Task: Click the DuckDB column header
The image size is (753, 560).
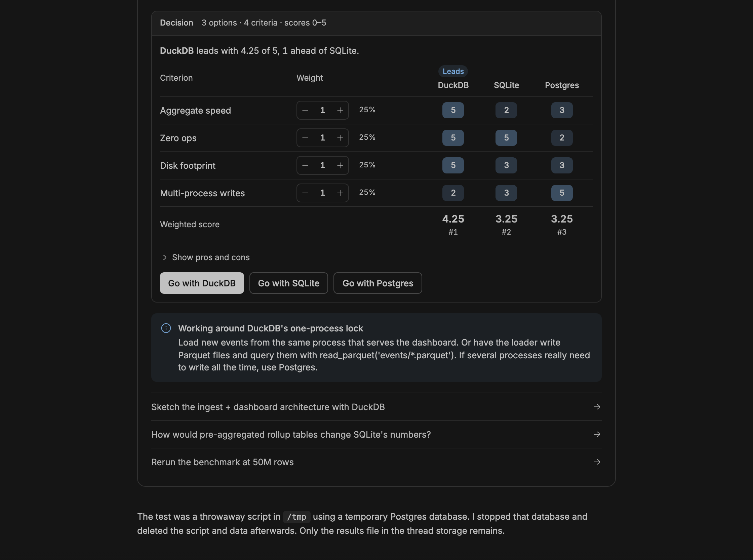Action: click(x=453, y=85)
